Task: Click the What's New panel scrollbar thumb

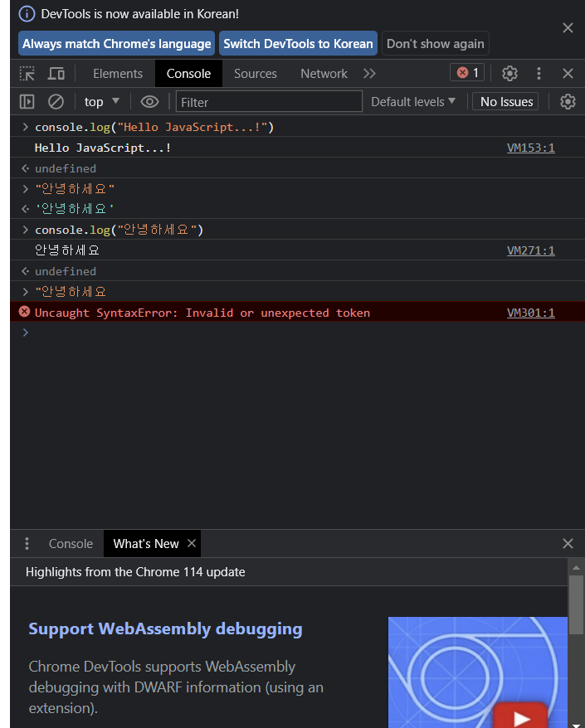Action: 576,605
